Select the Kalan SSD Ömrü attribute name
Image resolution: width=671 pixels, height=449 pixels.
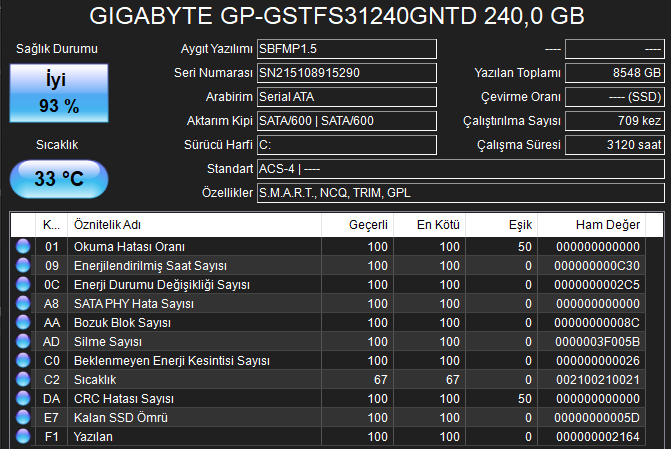(121, 418)
